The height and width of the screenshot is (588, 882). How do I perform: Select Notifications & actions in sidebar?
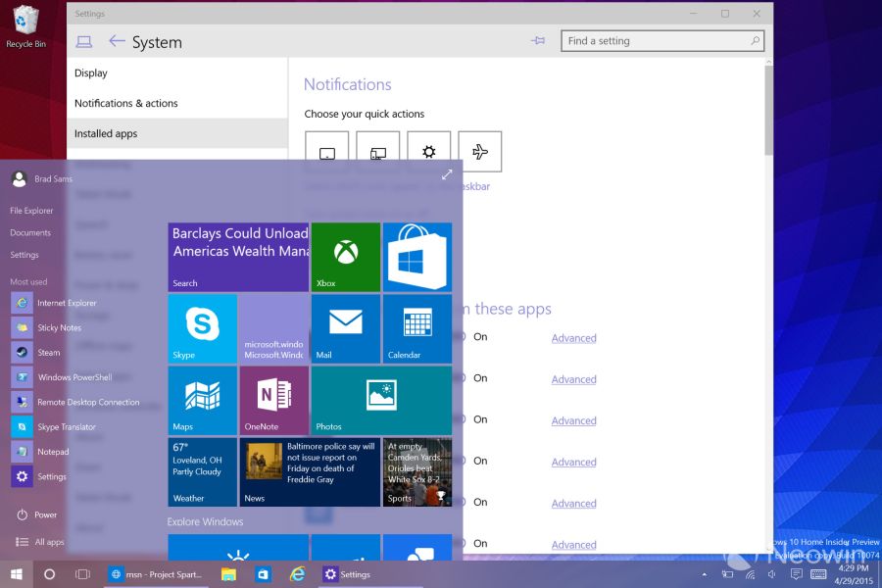[126, 104]
